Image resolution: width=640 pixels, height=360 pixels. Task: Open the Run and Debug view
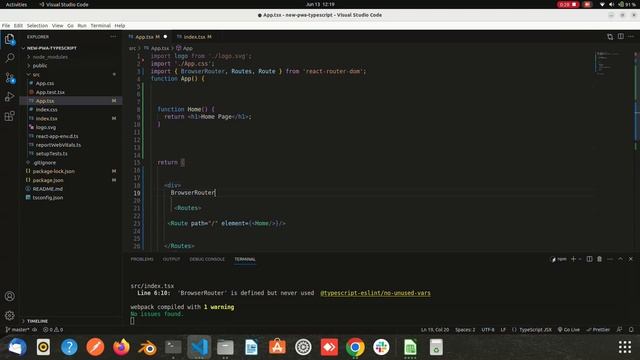click(9, 97)
